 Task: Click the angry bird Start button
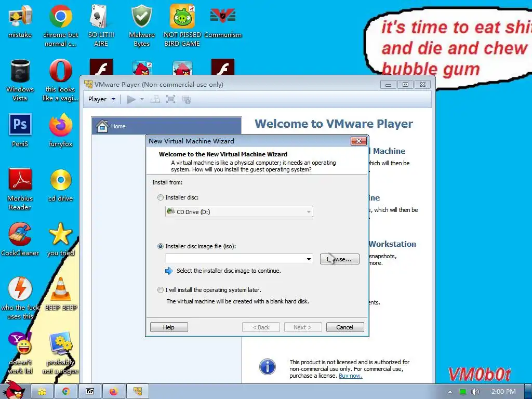pyautogui.click(x=14, y=391)
